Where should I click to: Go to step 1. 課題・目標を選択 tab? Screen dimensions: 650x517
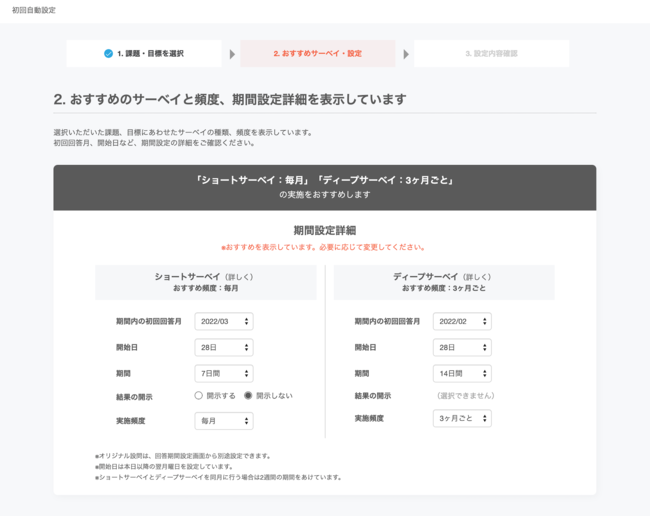click(x=144, y=54)
